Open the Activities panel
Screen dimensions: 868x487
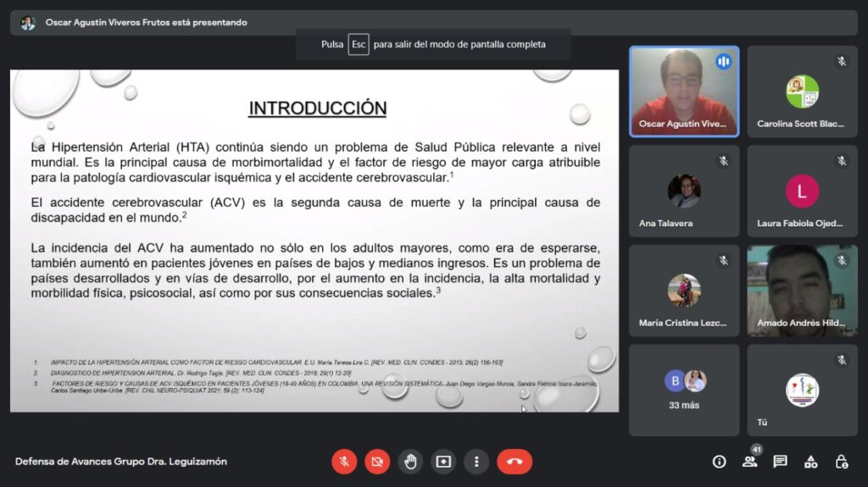(810, 462)
